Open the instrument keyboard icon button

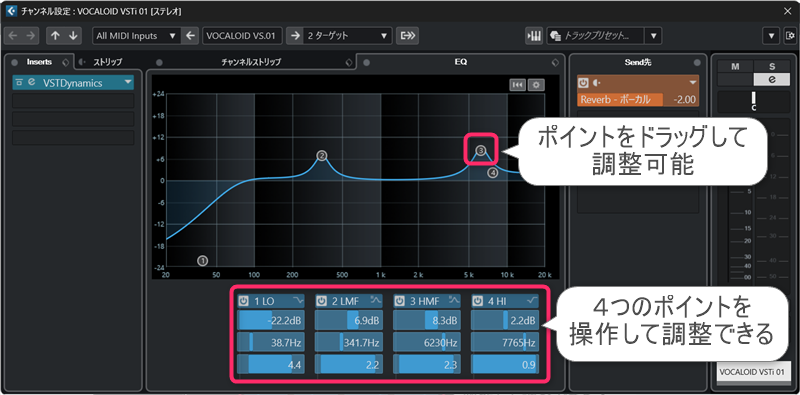(534, 36)
